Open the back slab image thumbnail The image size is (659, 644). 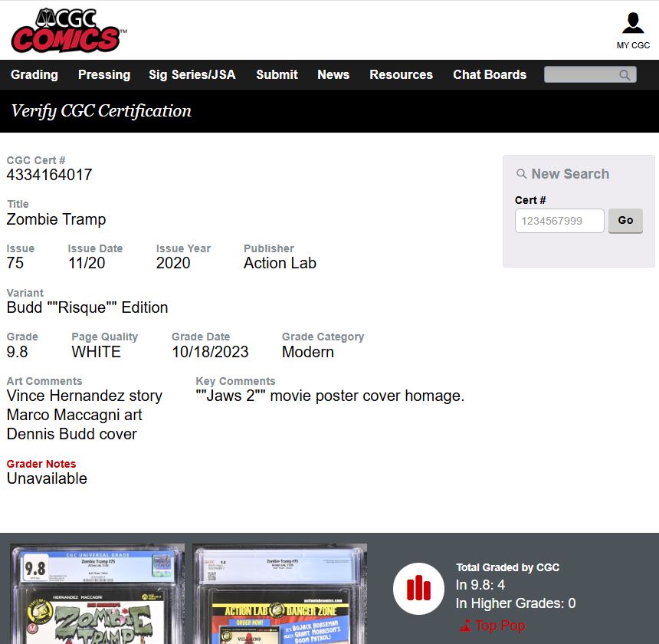(x=280, y=593)
